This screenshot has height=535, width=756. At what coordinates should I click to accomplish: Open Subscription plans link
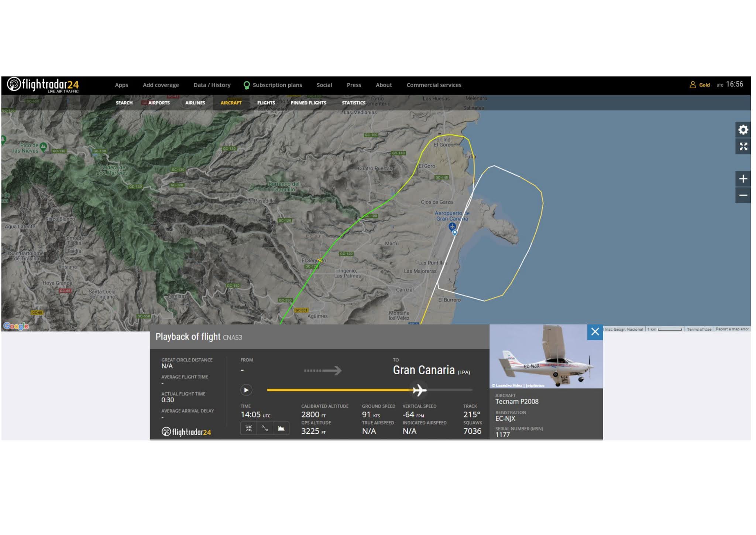click(277, 85)
